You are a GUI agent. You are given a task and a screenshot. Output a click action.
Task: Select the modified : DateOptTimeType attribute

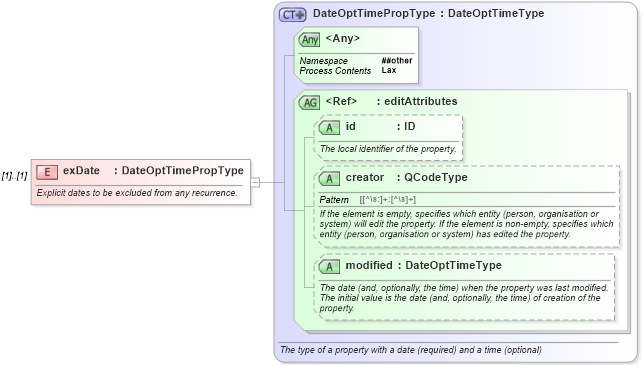point(423,265)
